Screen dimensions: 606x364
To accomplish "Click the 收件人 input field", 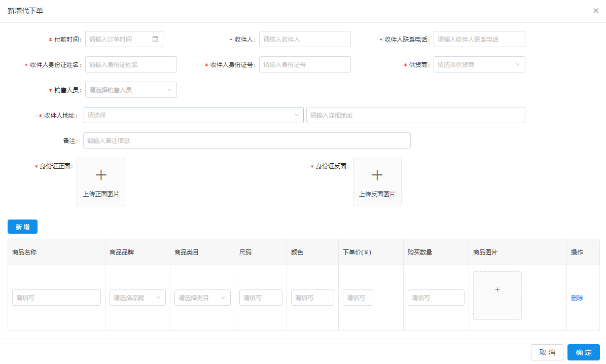I will click(305, 39).
